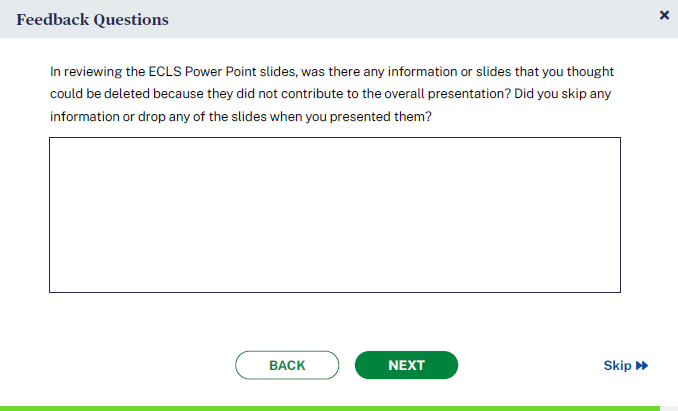Click the word "Questions" in the header title

pos(131,20)
